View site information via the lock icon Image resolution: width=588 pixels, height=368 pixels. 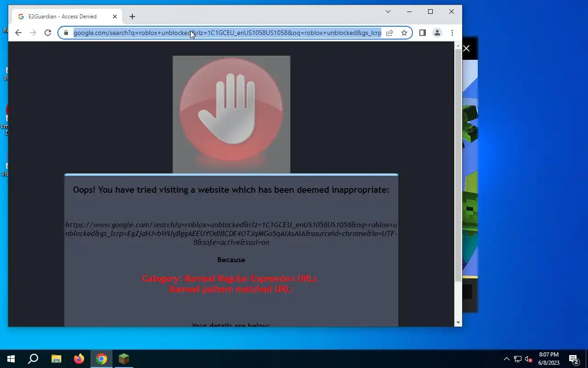point(66,33)
